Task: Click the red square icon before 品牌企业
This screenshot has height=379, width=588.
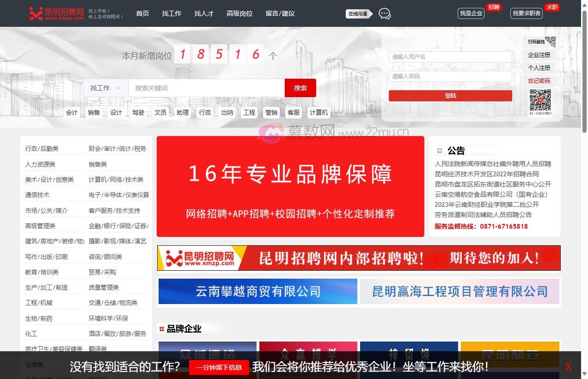Action: [x=162, y=328]
